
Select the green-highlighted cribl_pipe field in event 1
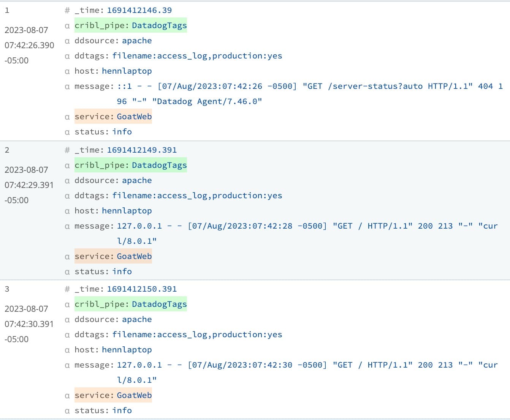(x=130, y=25)
